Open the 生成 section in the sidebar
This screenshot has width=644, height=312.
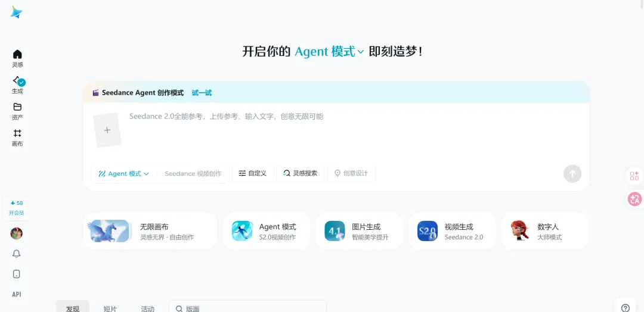(x=17, y=85)
